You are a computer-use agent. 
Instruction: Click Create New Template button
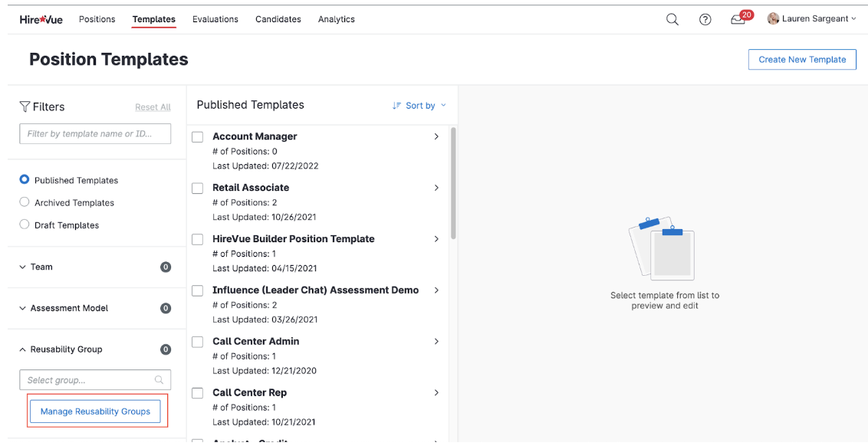point(802,59)
